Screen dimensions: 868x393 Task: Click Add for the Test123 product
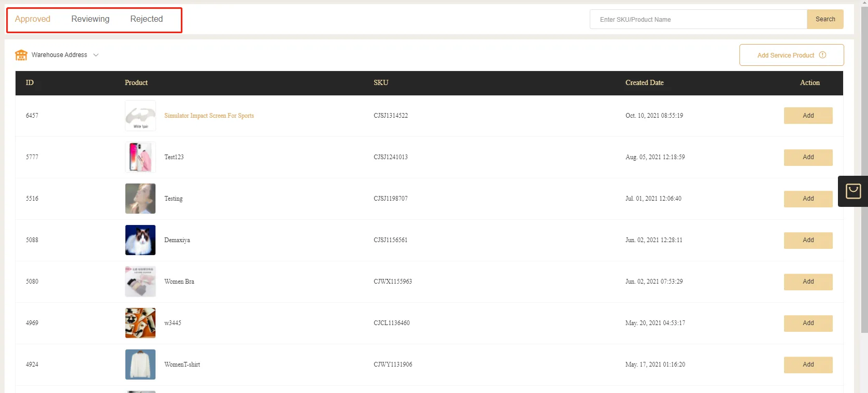[808, 157]
